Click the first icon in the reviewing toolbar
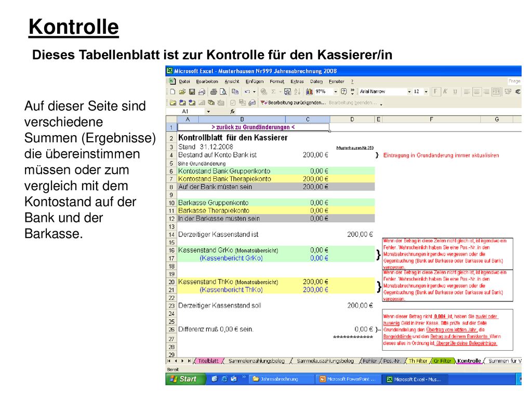Image resolution: width=532 pixels, height=399 pixels. tap(172, 102)
